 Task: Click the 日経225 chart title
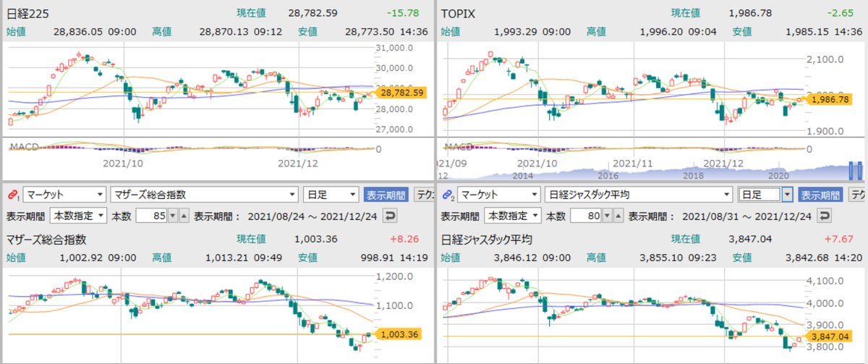27,13
